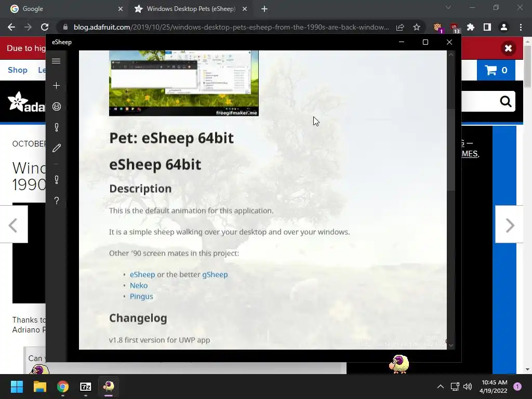The width and height of the screenshot is (532, 399).
Task: Open the Adafruit shopping cart
Action: (496, 70)
